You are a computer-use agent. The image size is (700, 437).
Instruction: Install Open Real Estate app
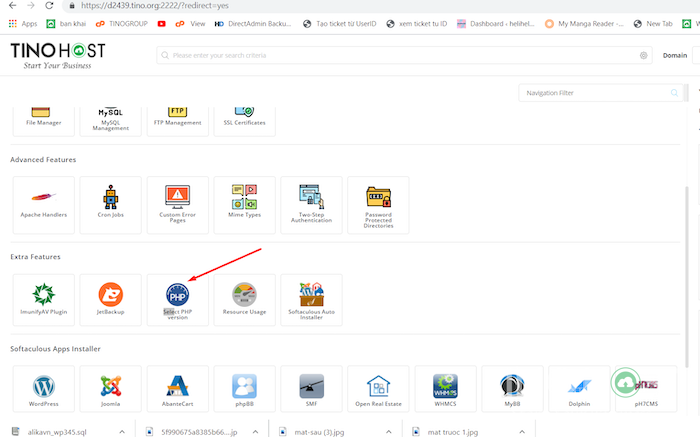379,389
